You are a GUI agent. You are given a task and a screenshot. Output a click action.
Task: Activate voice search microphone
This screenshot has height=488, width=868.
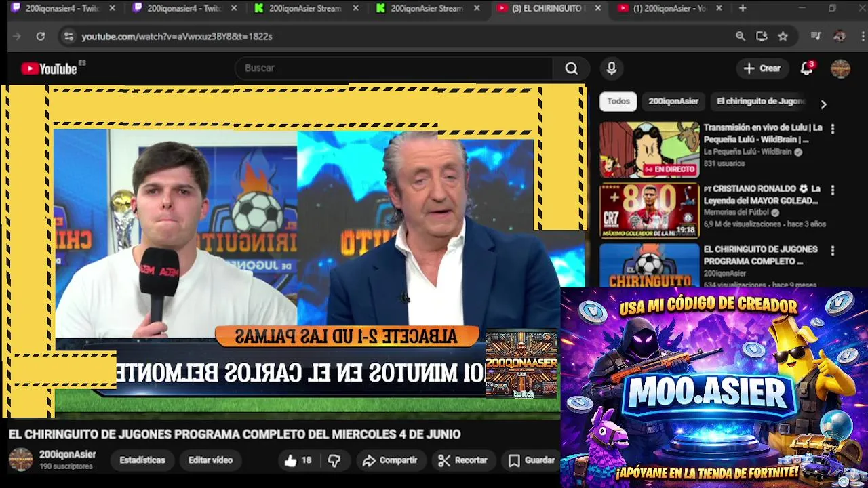612,68
